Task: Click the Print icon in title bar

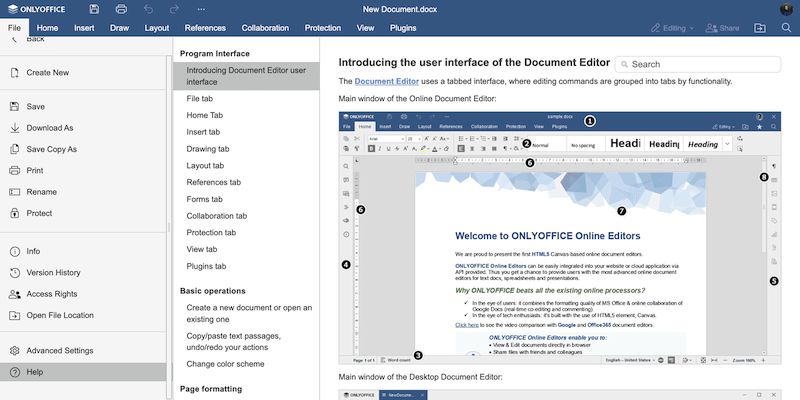Action: pos(120,9)
